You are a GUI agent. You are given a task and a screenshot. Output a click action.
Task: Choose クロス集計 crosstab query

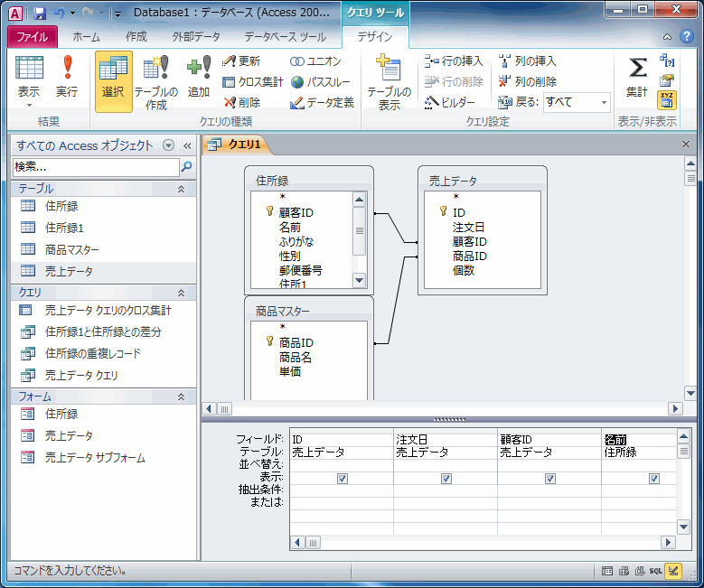point(253,81)
